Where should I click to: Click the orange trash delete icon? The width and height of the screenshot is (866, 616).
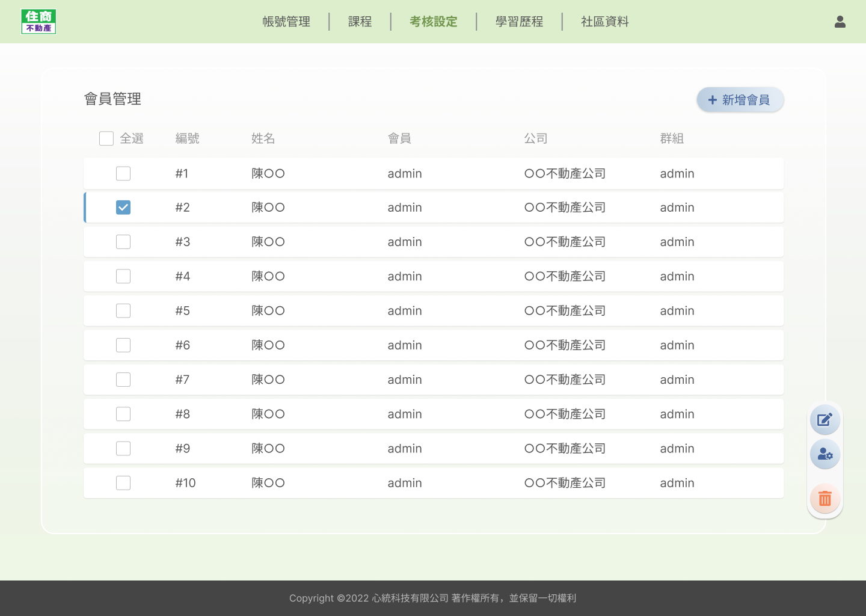[x=825, y=498]
